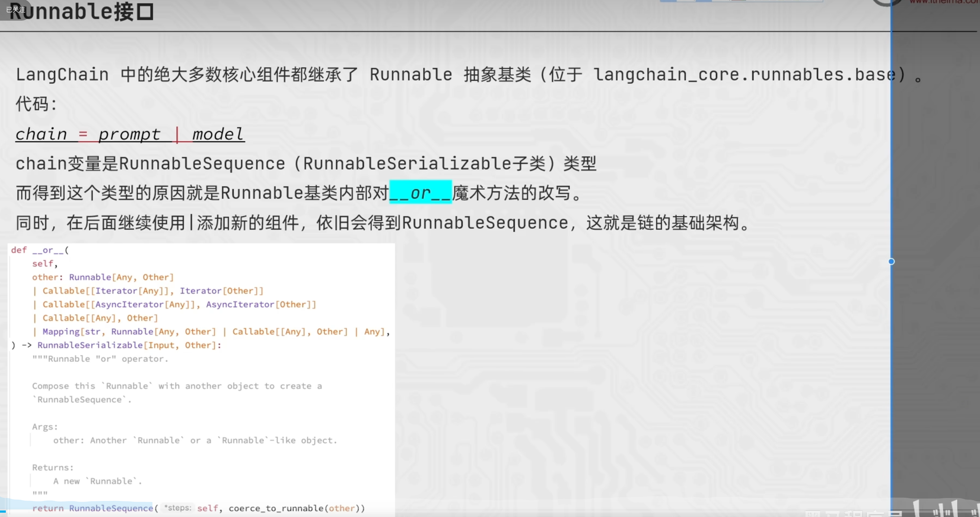Screen dimensions: 980x517
Task: Click the self, parameter line
Action: 45,263
